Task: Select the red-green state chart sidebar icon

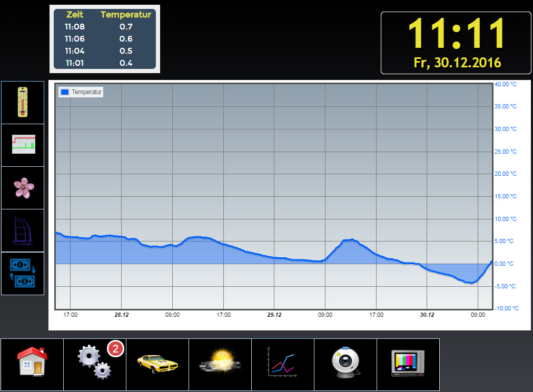Action: click(x=23, y=145)
